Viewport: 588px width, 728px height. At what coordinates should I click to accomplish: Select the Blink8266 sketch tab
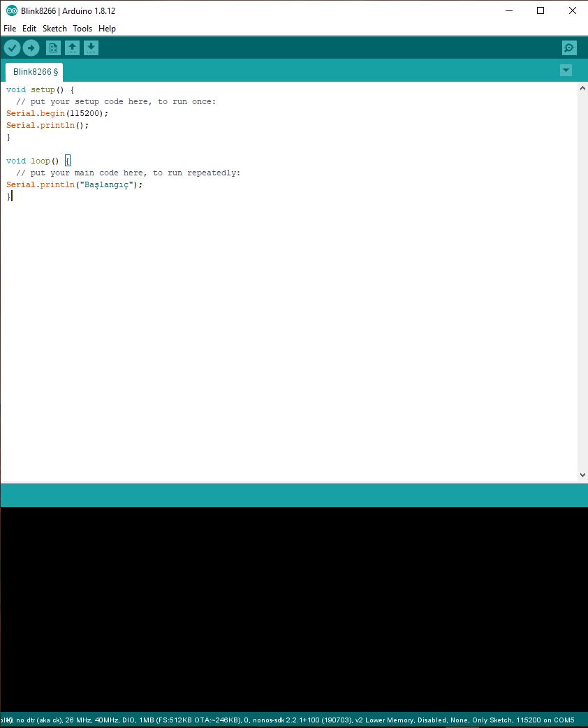coord(34,72)
